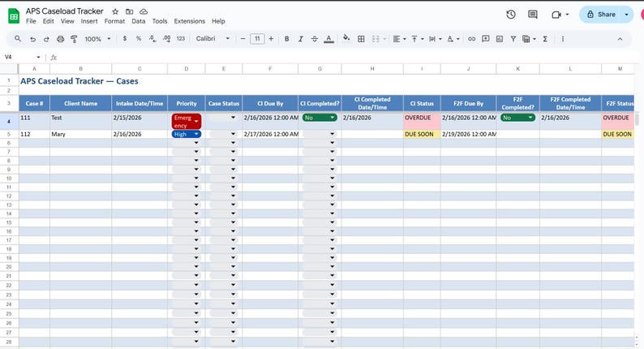Decrease font size with minus button
644x349 pixels.
click(x=243, y=39)
